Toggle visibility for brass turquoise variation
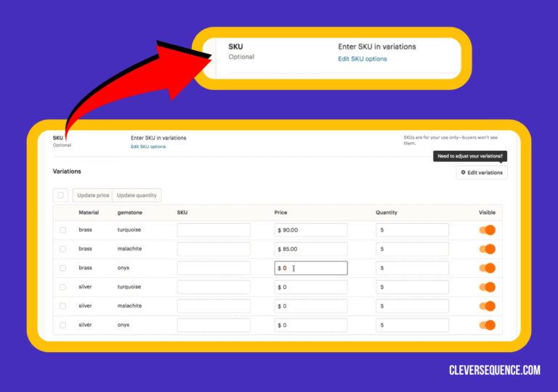 [487, 230]
